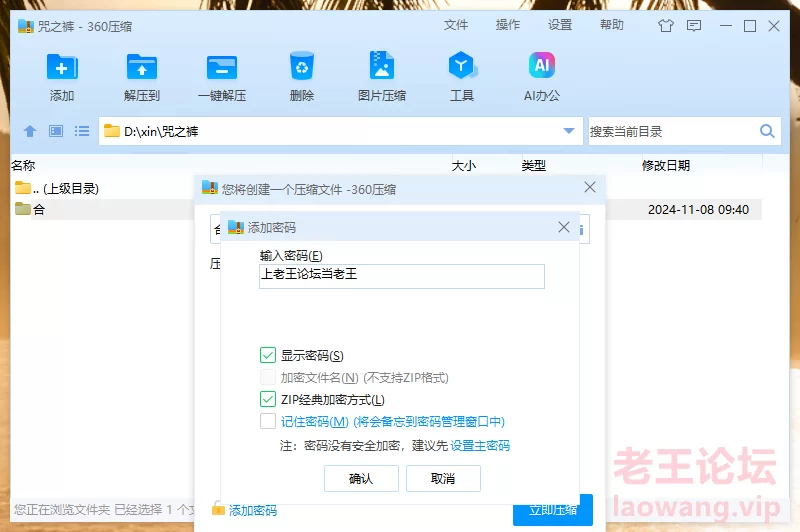Image resolution: width=800 pixels, height=532 pixels.
Task: Click the 取消 button
Action: pos(443,478)
